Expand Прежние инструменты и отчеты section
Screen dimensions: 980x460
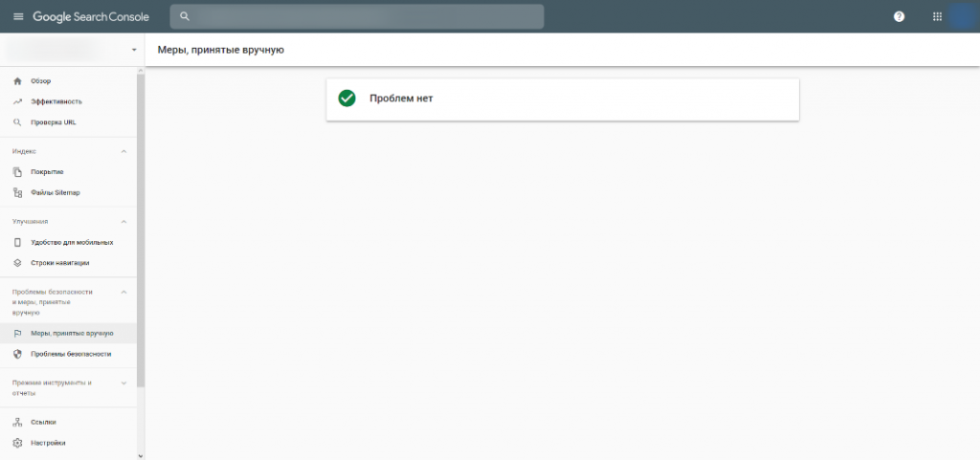[x=123, y=383]
